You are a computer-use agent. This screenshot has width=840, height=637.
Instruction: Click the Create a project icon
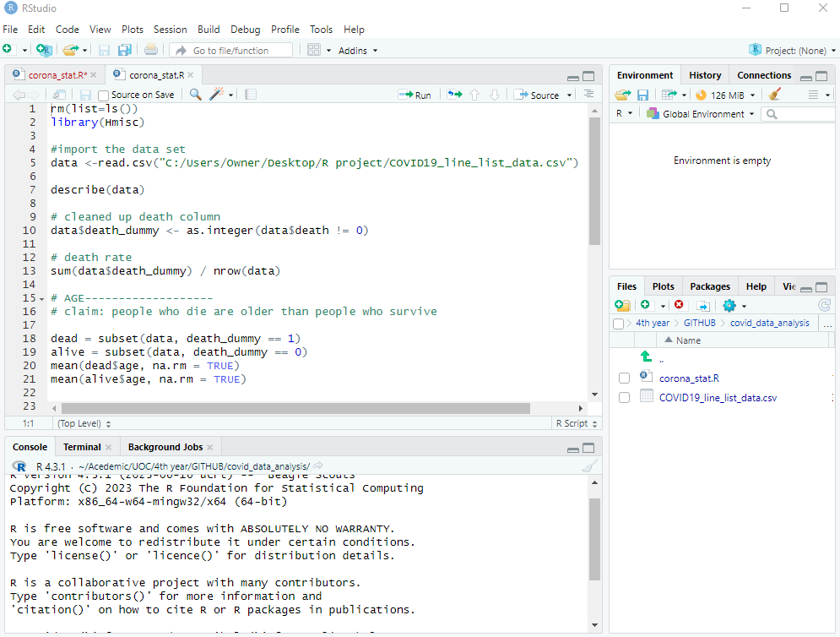[x=44, y=50]
